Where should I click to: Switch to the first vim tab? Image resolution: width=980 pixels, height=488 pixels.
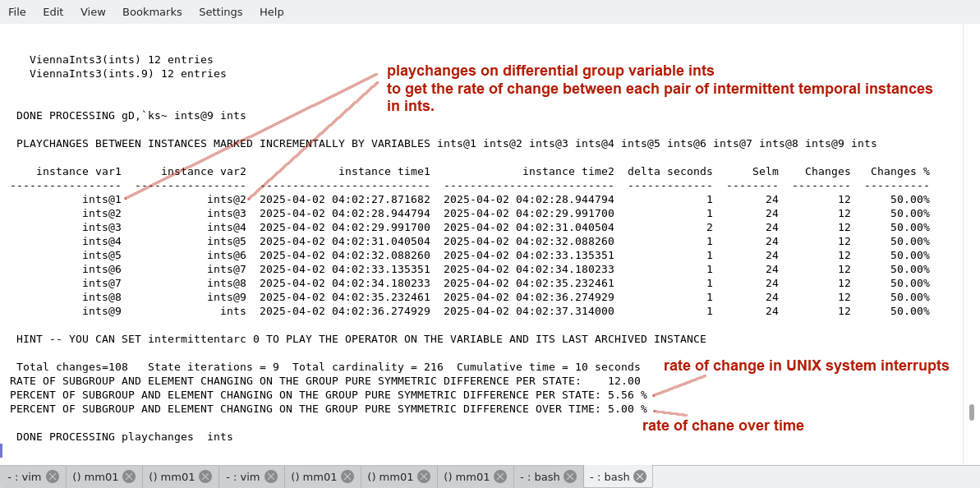pos(25,476)
